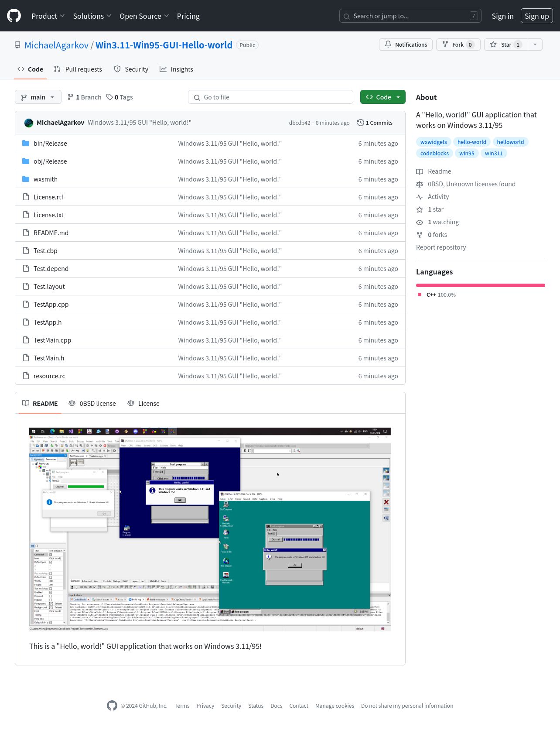560x730 pixels.
Task: Click the hello-world topic tag
Action: click(472, 142)
